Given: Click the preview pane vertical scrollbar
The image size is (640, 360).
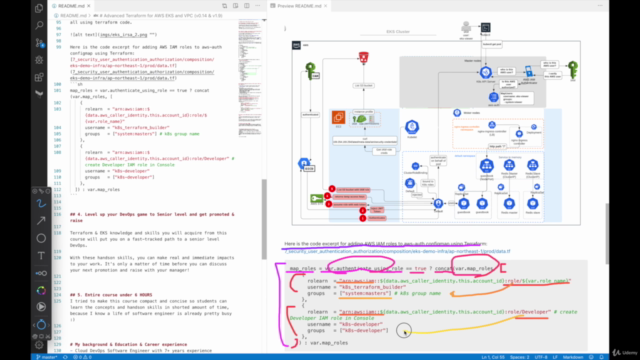Looking at the screenshot, I should (607, 233).
